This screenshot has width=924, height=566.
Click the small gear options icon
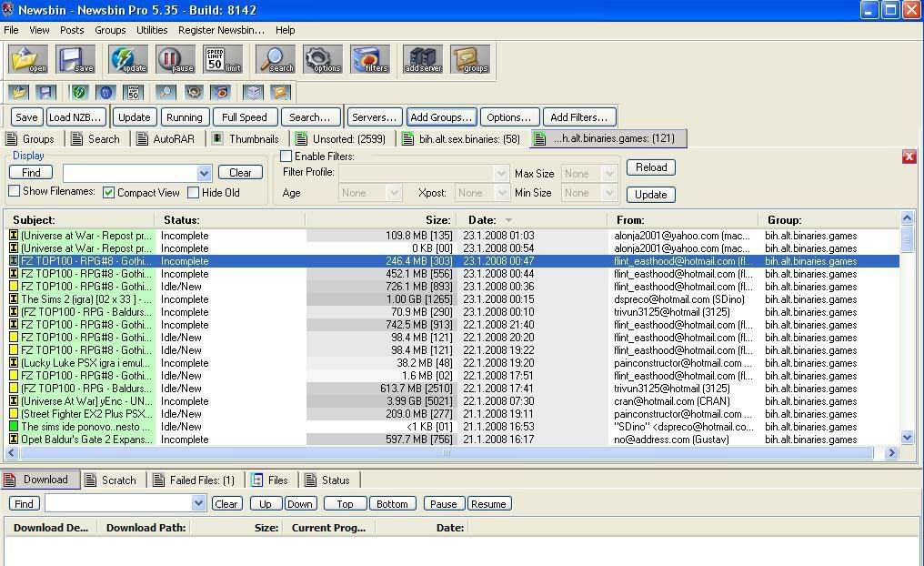pyautogui.click(x=194, y=92)
